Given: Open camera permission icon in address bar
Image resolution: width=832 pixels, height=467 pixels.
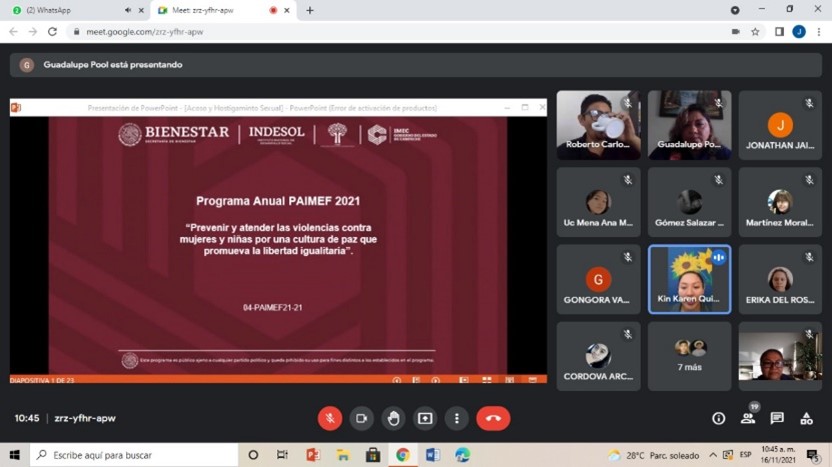Looking at the screenshot, I should [x=735, y=32].
